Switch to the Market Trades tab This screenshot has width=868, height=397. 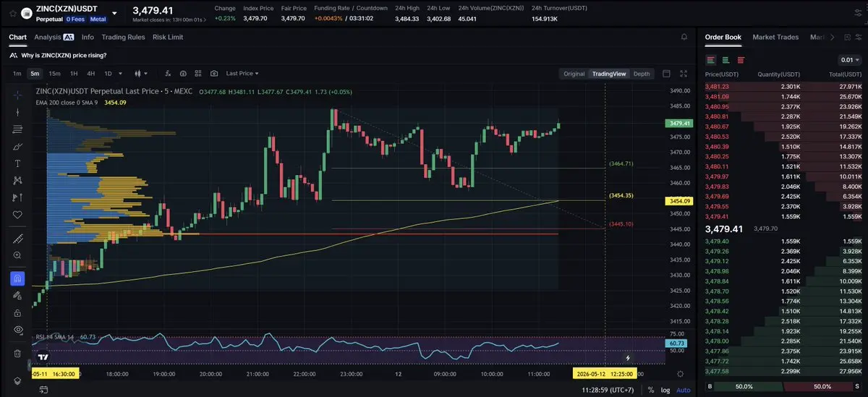pos(775,37)
